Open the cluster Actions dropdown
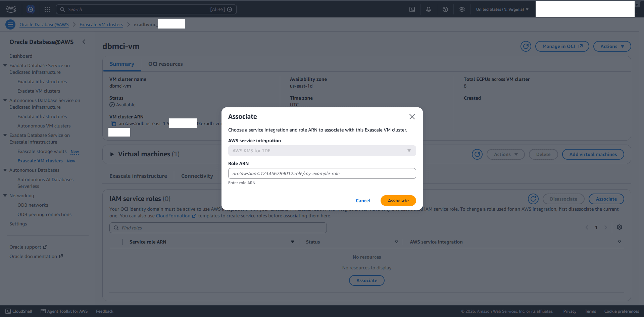The width and height of the screenshot is (644, 317). [x=612, y=46]
